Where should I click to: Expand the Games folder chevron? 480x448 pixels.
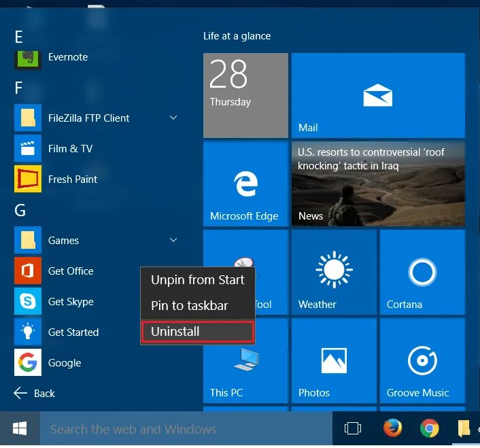pos(173,240)
